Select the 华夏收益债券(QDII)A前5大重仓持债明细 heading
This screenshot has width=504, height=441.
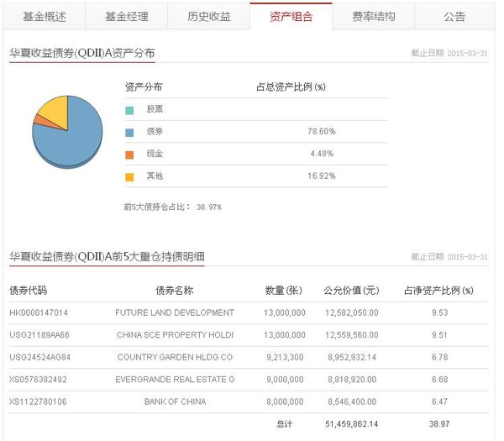(x=107, y=256)
